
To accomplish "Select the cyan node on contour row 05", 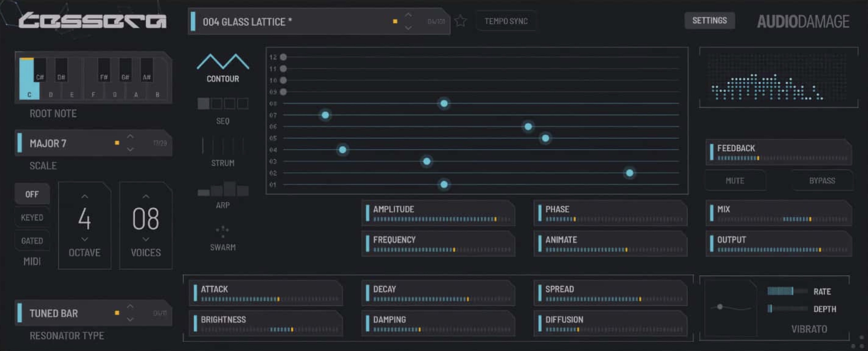I will tap(546, 138).
